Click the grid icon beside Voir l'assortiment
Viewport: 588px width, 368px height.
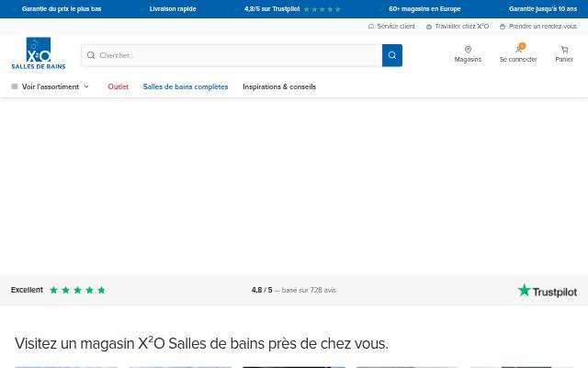15,86
